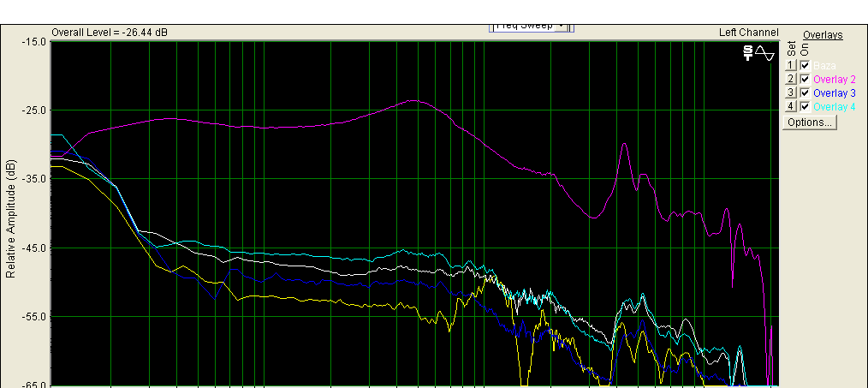Disable the Overlay 2 checkbox
The image size is (868, 388).
[x=805, y=80]
